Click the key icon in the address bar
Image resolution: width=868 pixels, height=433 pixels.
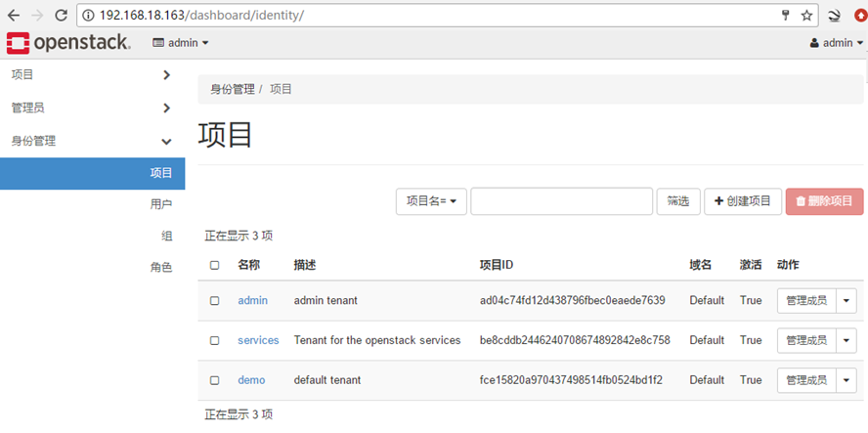[x=785, y=16]
